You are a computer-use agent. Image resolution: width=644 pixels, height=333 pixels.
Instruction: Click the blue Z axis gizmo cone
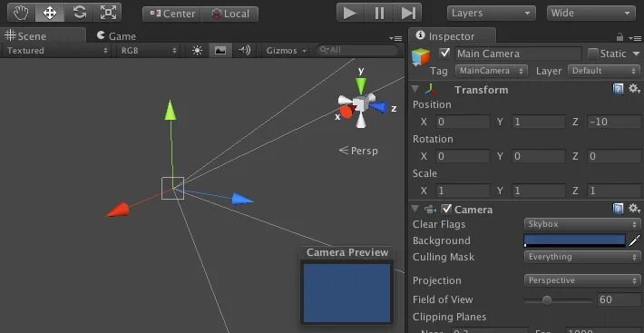[x=378, y=108]
